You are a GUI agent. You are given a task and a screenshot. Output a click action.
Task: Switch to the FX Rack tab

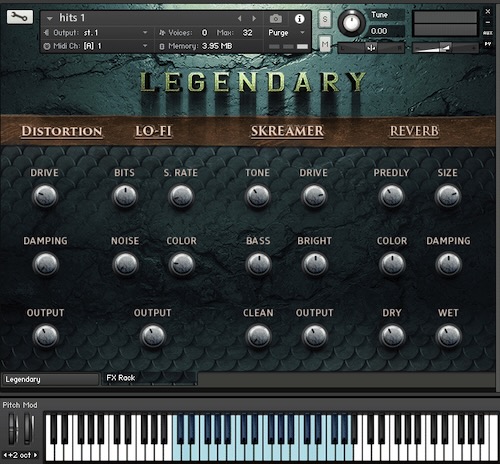(149, 378)
